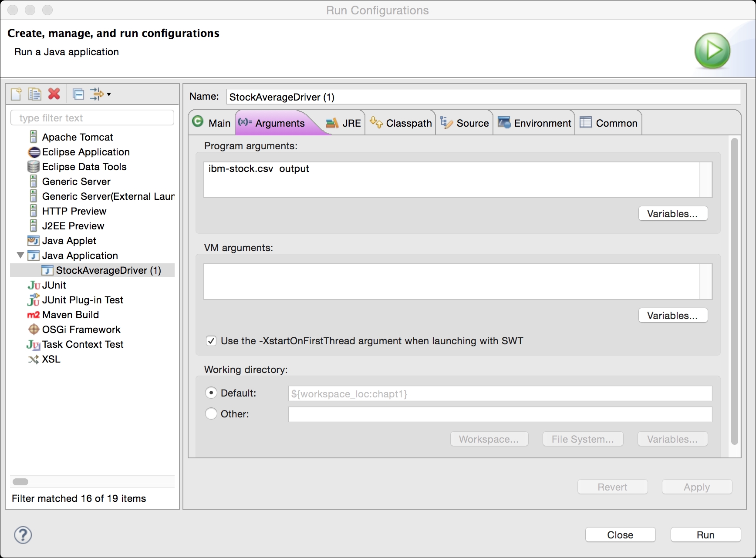The image size is (756, 558).
Task: Toggle the -XstartOnFirstThread SWT checkbox
Action: pyautogui.click(x=211, y=341)
